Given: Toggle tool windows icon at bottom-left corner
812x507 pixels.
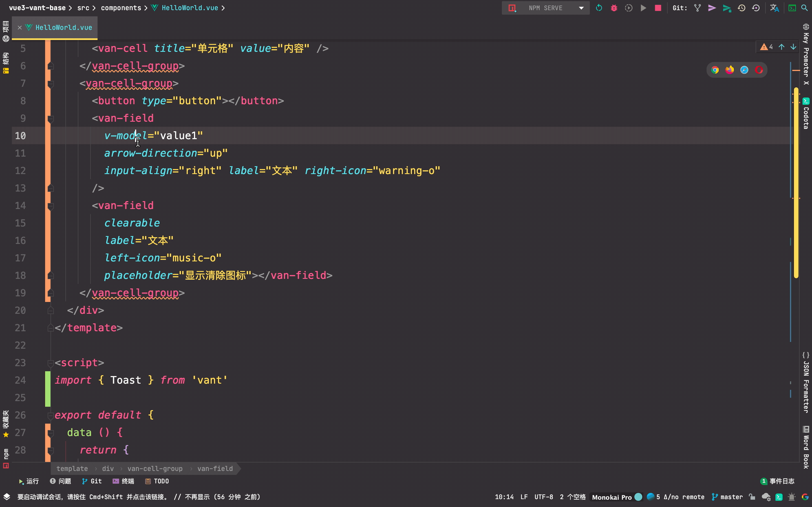Looking at the screenshot, I should coord(7,497).
